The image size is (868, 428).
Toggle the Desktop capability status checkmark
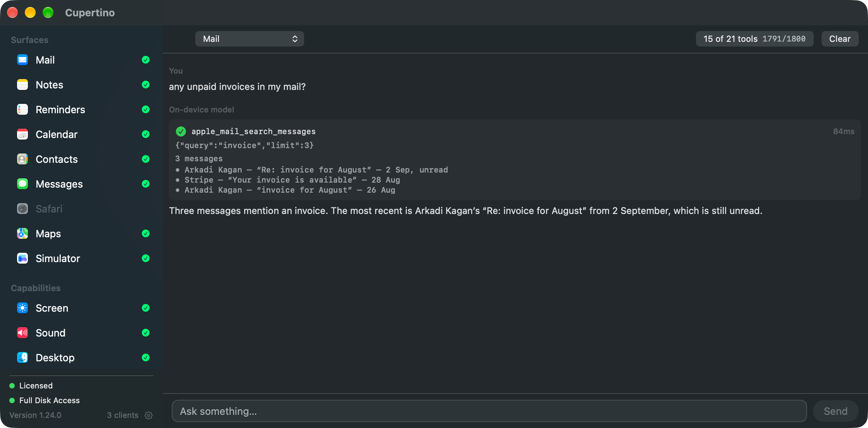146,357
